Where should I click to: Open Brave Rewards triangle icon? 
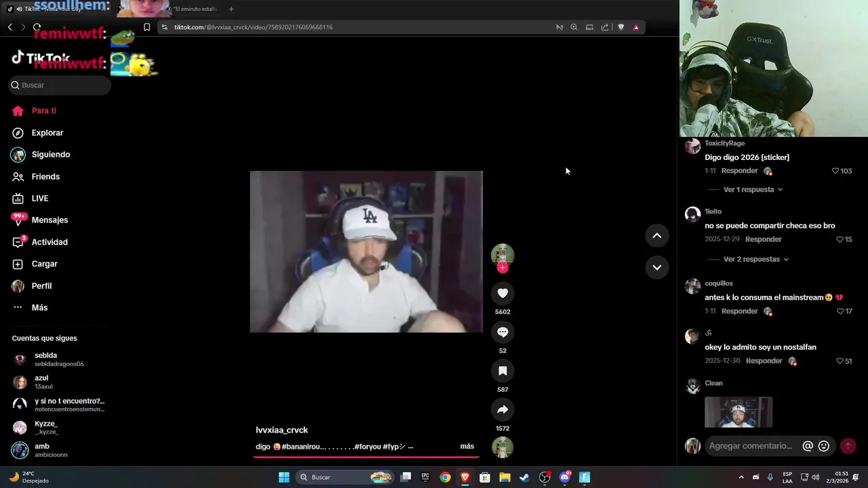pos(635,27)
